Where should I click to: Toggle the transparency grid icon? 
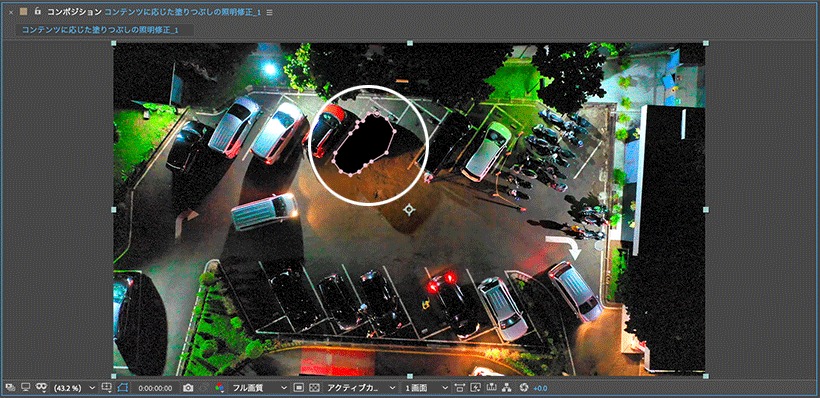(314, 388)
